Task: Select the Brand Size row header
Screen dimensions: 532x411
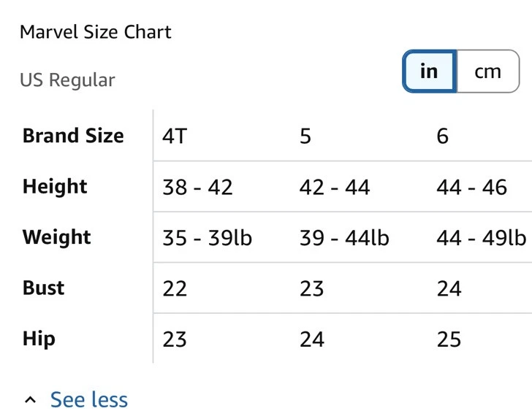Action: click(73, 136)
